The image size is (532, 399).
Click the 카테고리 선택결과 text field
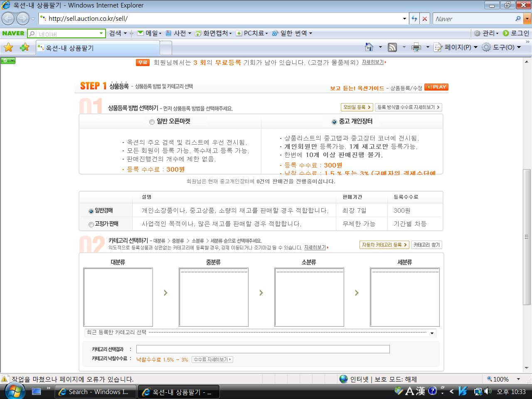pyautogui.click(x=263, y=349)
